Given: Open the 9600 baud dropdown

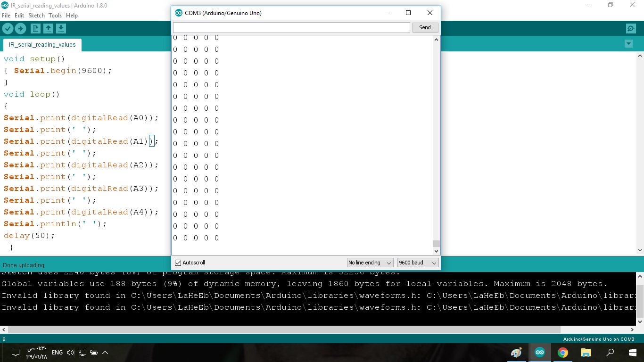Looking at the screenshot, I should (418, 263).
